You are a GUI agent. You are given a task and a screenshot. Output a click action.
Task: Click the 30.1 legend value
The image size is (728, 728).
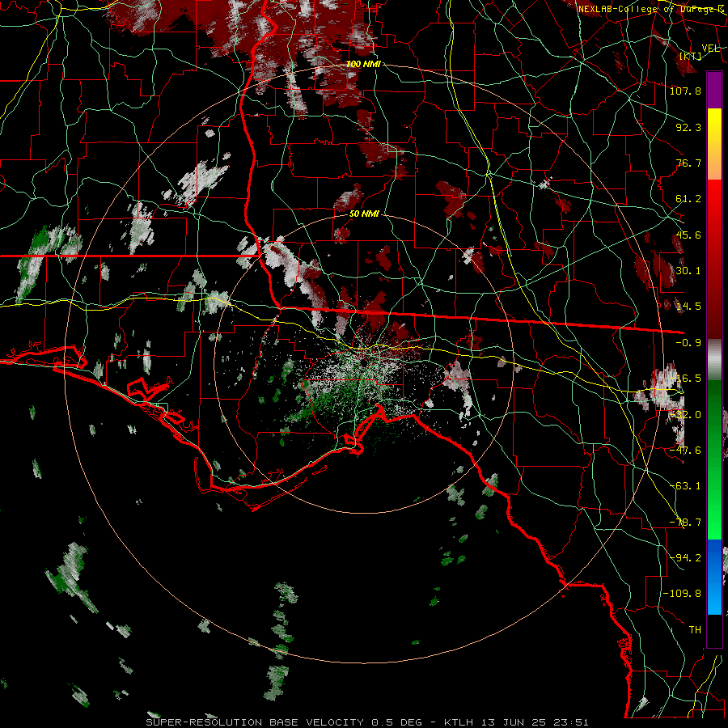click(x=688, y=271)
